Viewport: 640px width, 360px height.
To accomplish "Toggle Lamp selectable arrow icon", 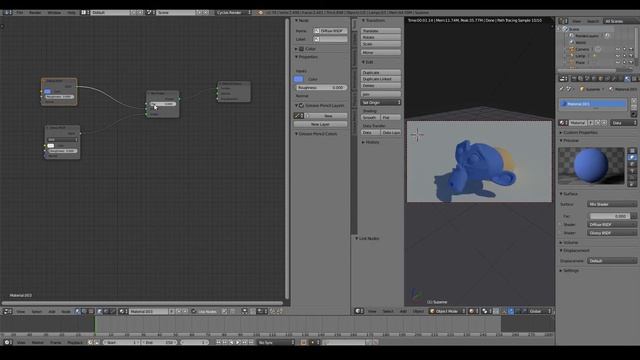I will pyautogui.click(x=624, y=56).
